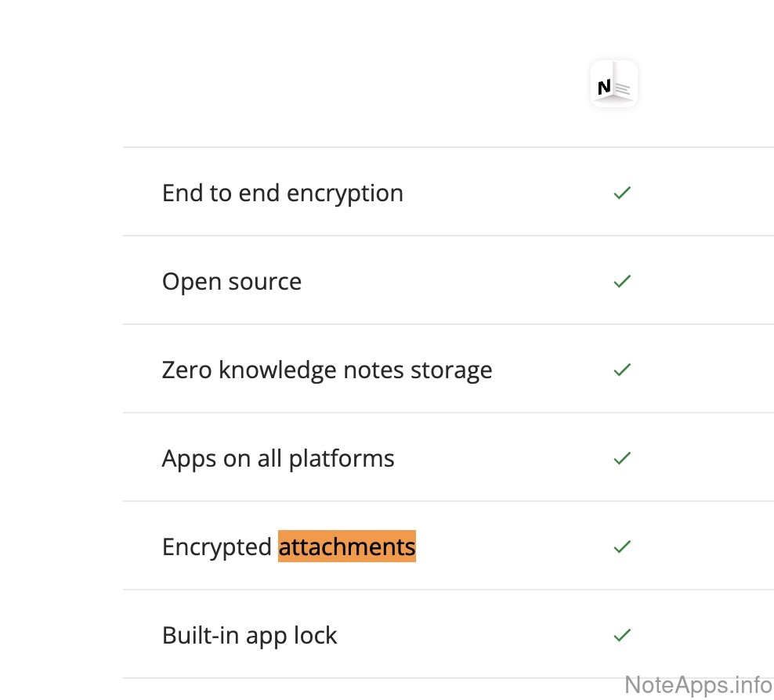Click the checkmark for Apps on all platforms
This screenshot has height=700, width=774.
click(622, 458)
